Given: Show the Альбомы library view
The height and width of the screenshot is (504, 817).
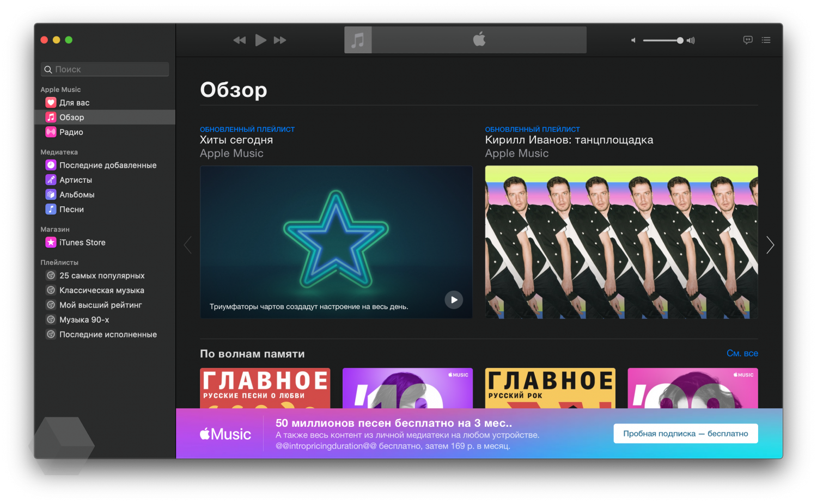Looking at the screenshot, I should tap(105, 194).
